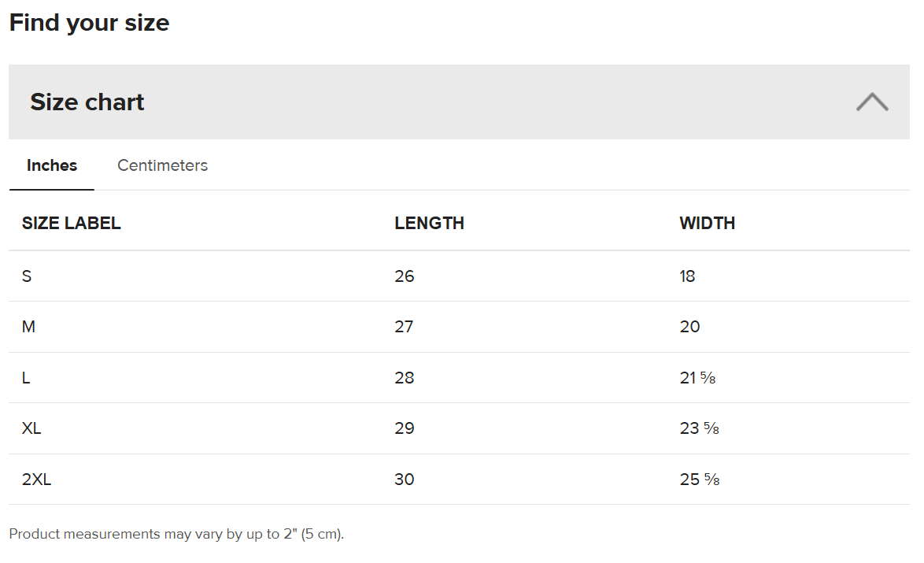Click length value 28 for size L
Image resolution: width=924 pixels, height=563 pixels.
[404, 378]
